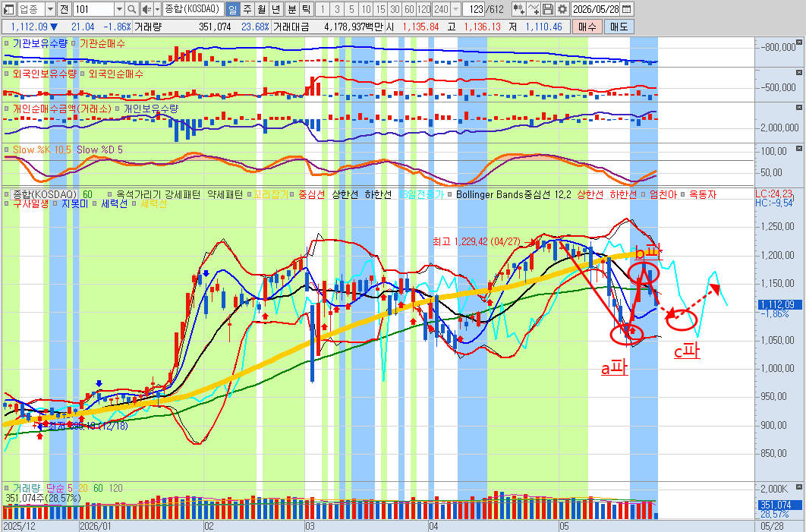Toggle the 외국인순매수 legend marker
806x532 pixels.
click(83, 74)
